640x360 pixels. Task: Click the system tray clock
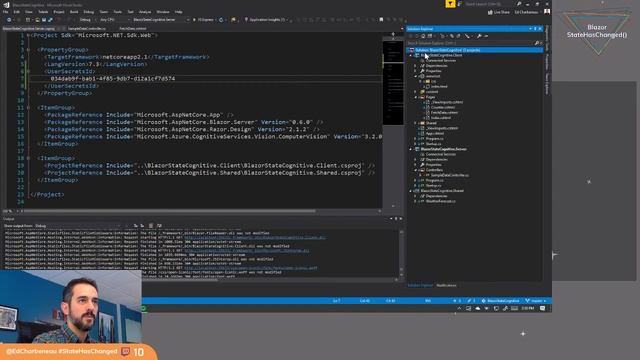pyautogui.click(x=528, y=309)
